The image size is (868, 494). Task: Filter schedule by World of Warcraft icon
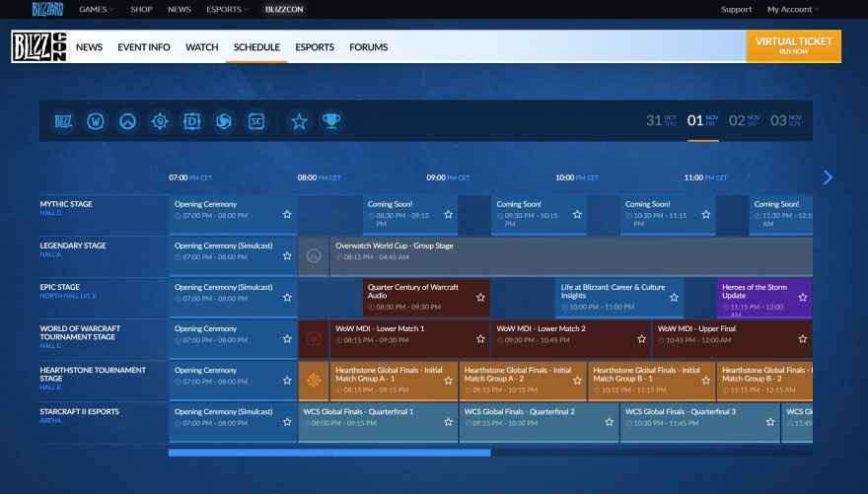coord(96,121)
